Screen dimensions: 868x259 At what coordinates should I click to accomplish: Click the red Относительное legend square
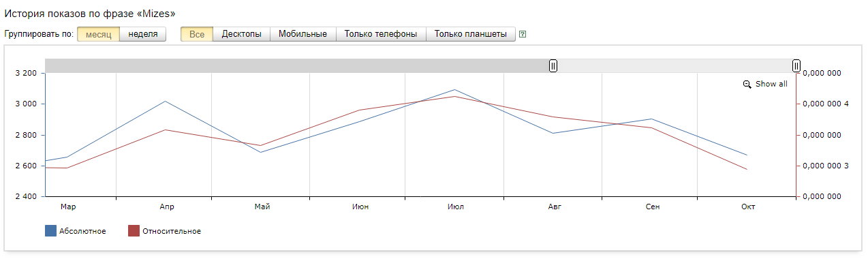click(134, 231)
